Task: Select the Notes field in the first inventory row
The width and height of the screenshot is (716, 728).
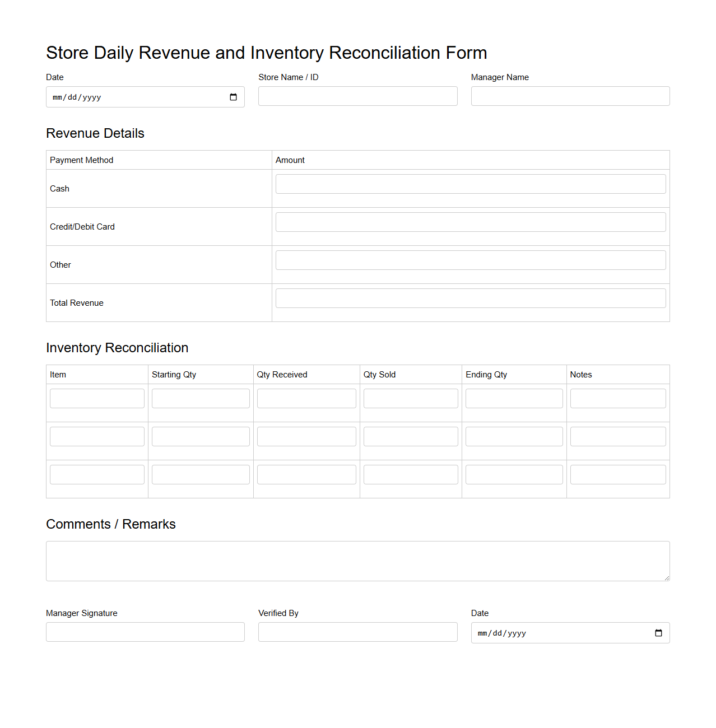Action: click(617, 398)
